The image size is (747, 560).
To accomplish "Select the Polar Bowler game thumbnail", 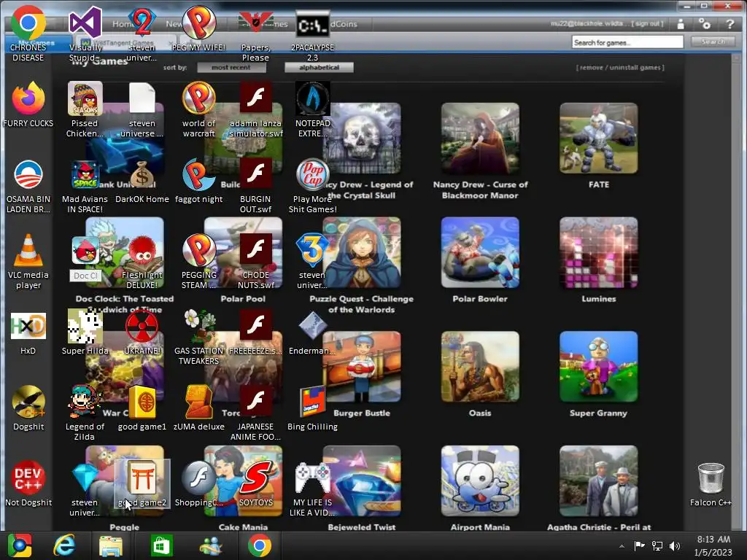I will pyautogui.click(x=480, y=252).
